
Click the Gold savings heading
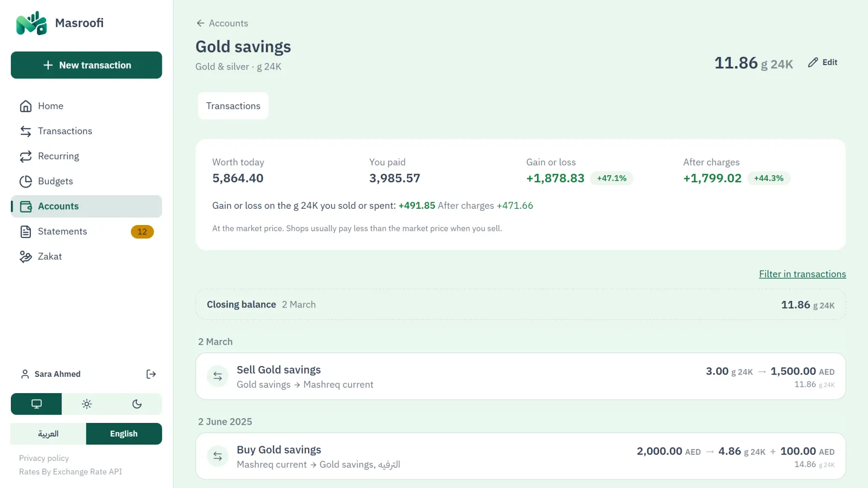point(243,47)
